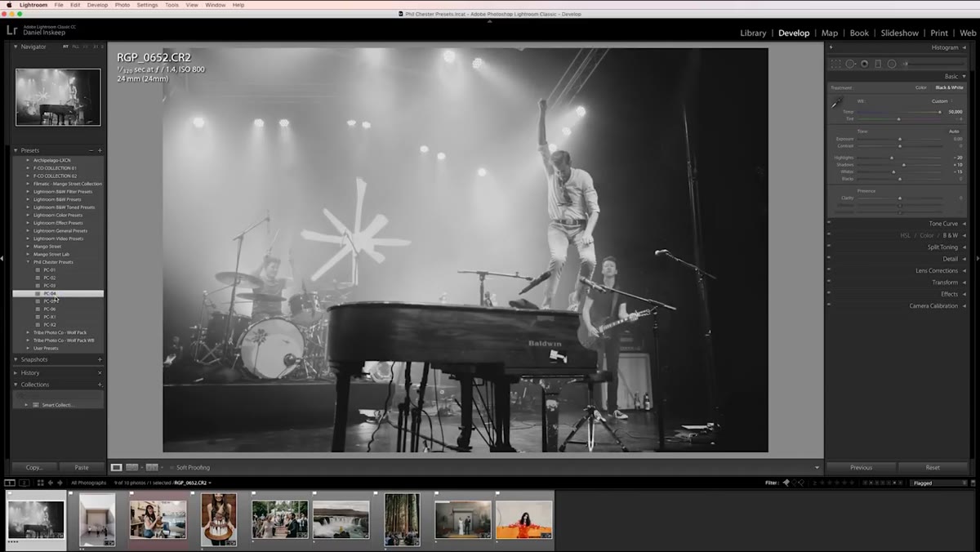This screenshot has height=552, width=980.
Task: Switch to the Slideshow module
Action: [899, 33]
